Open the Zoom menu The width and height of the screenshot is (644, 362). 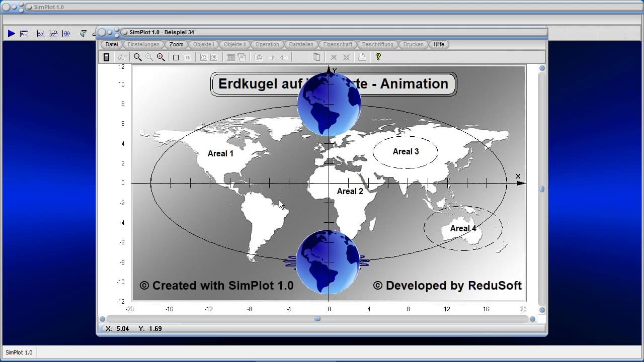pyautogui.click(x=176, y=44)
